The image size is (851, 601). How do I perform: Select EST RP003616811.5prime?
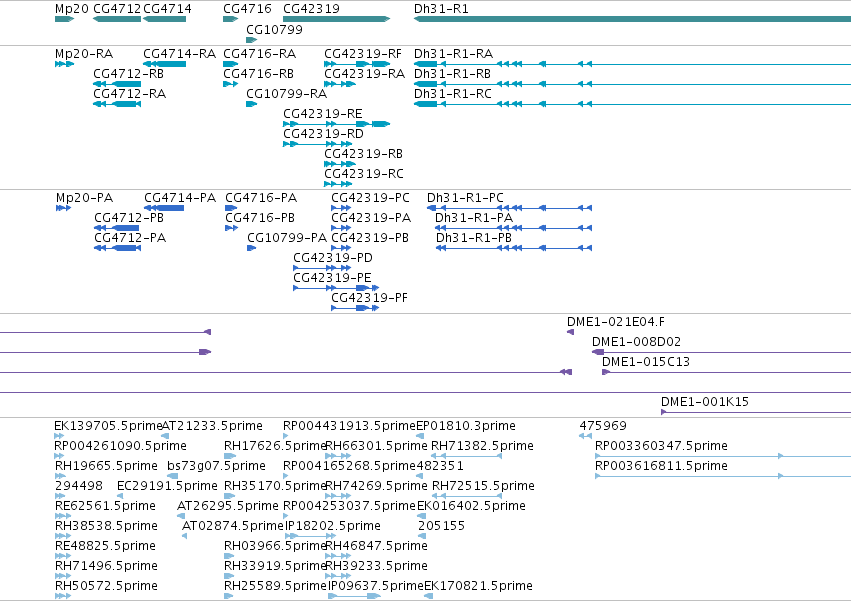661,466
